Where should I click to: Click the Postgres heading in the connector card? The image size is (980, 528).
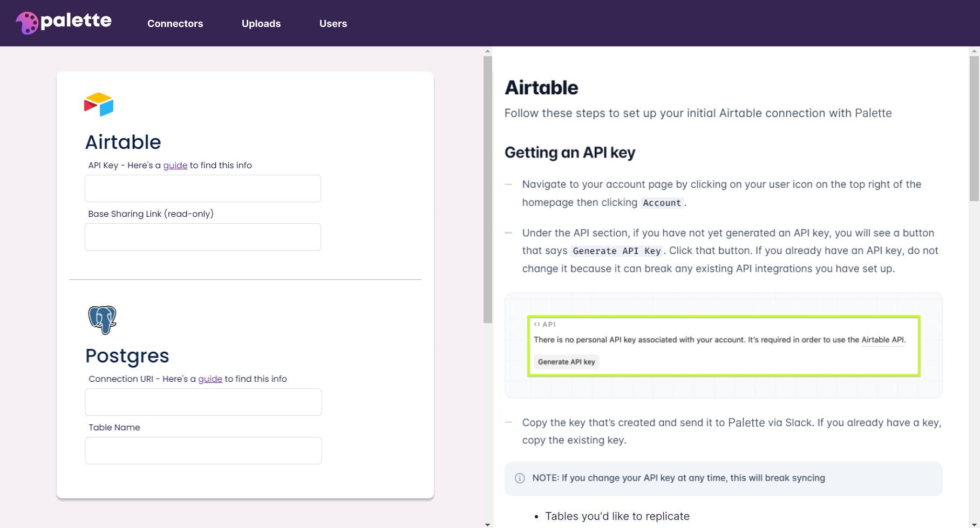tap(127, 356)
